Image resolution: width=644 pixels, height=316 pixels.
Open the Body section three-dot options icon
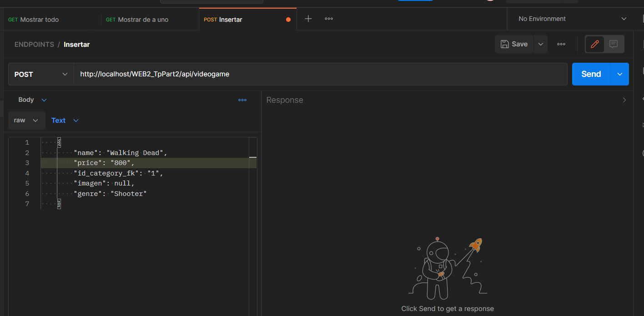coord(242,100)
